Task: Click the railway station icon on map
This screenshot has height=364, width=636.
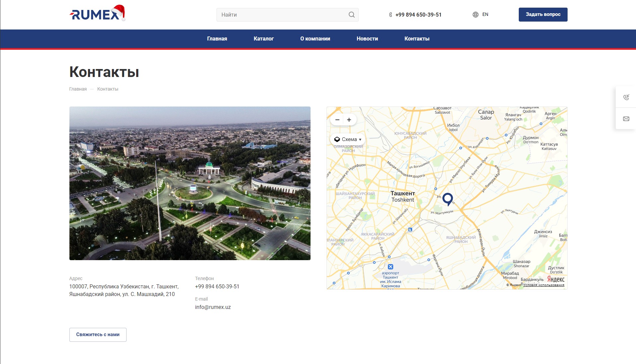Action: [x=410, y=230]
